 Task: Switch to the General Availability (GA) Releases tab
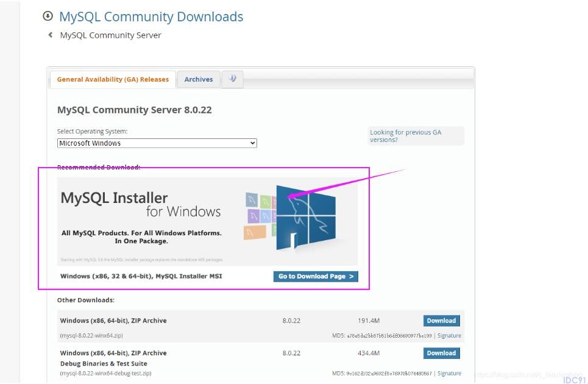coord(113,79)
